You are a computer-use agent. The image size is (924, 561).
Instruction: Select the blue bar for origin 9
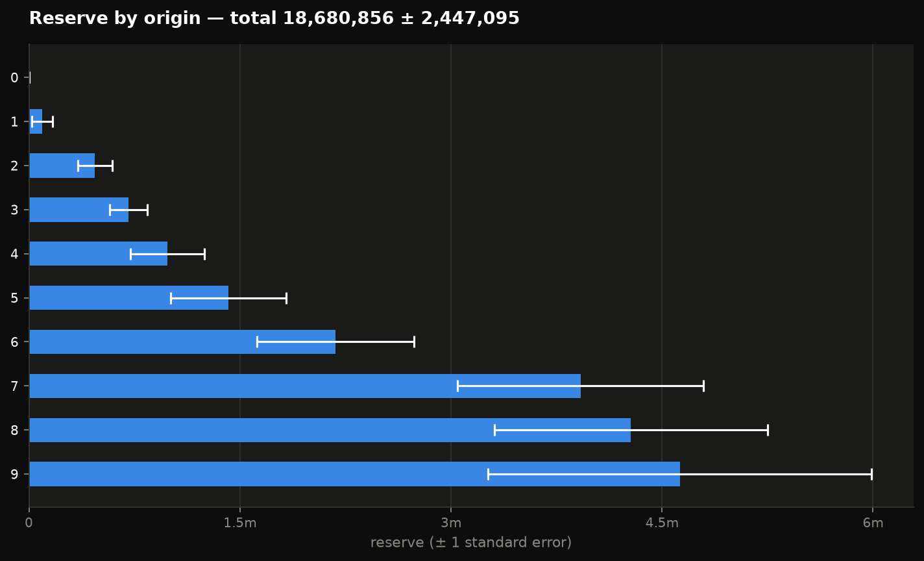pos(355,474)
